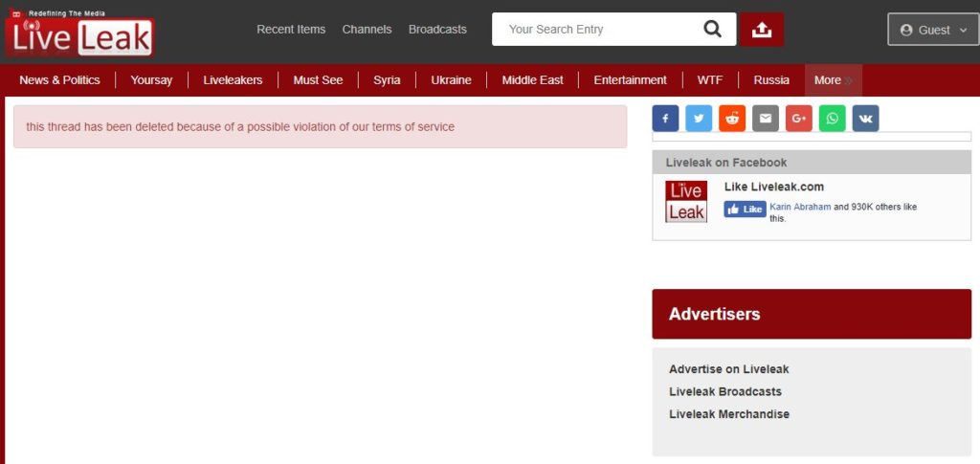Viewport: 980px width, 464px height.
Task: Share the page on VK
Action: point(865,119)
